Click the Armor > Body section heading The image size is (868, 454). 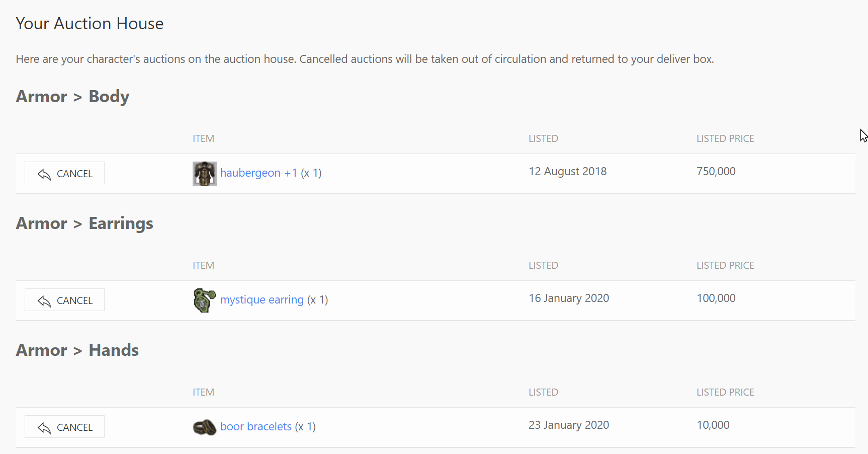(72, 96)
